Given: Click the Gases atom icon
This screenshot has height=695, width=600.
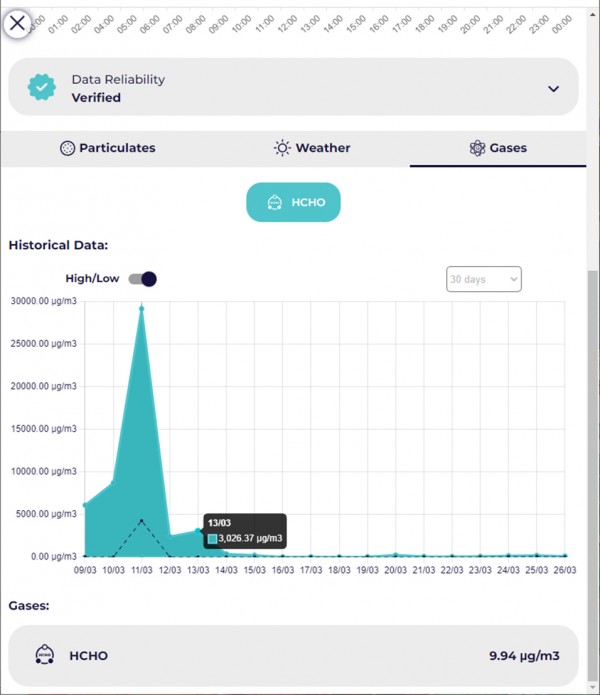Looking at the screenshot, I should (477, 148).
